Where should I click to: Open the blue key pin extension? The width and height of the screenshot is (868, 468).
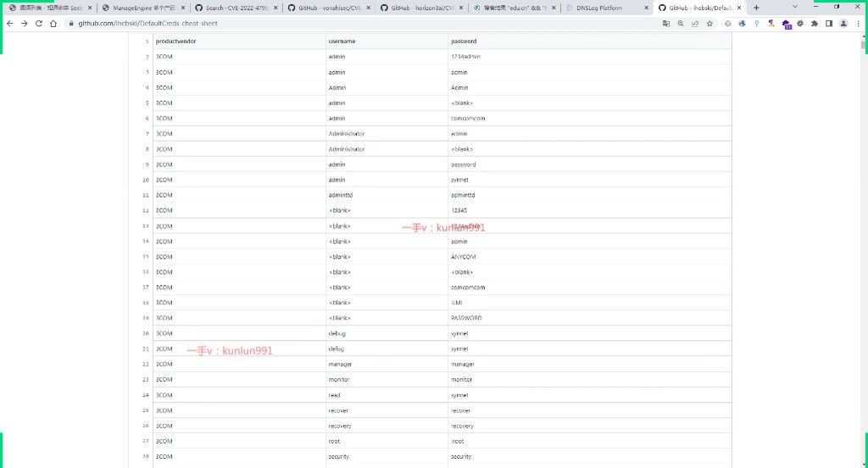click(757, 24)
